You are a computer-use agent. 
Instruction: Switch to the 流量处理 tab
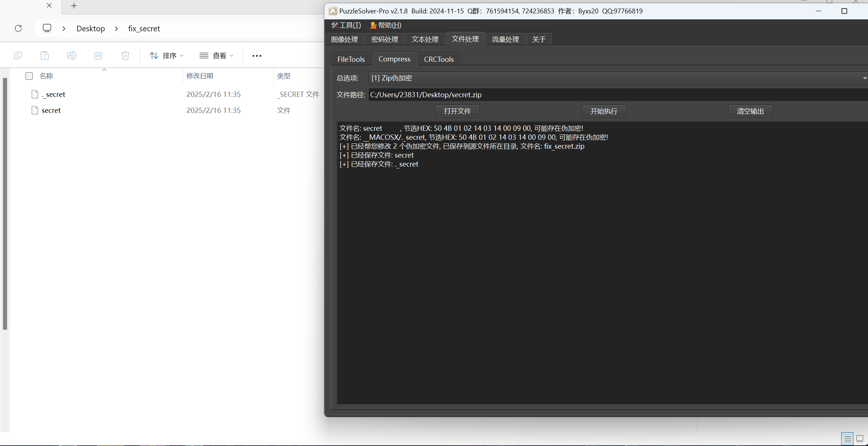(506, 39)
